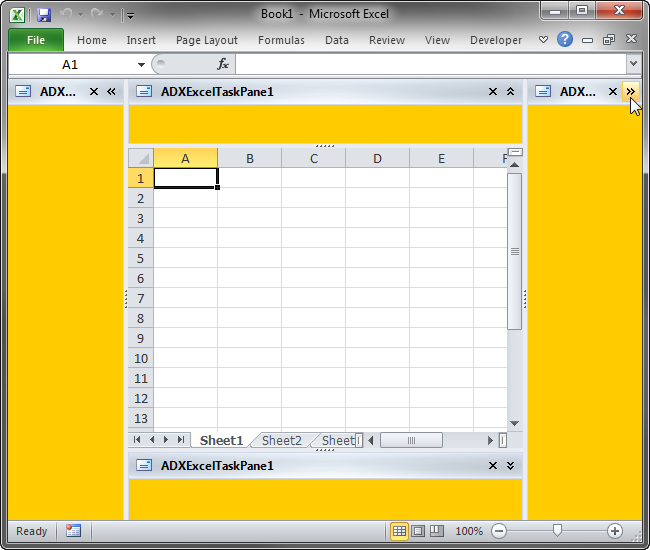Click the Excel application icon in title bar
Screen dimensions: 650x550
click(x=17, y=15)
